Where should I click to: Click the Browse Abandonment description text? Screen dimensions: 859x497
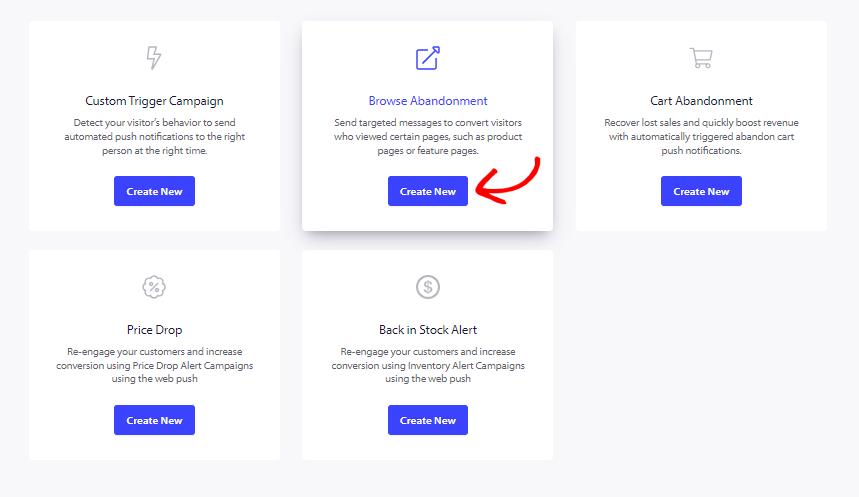[428, 136]
